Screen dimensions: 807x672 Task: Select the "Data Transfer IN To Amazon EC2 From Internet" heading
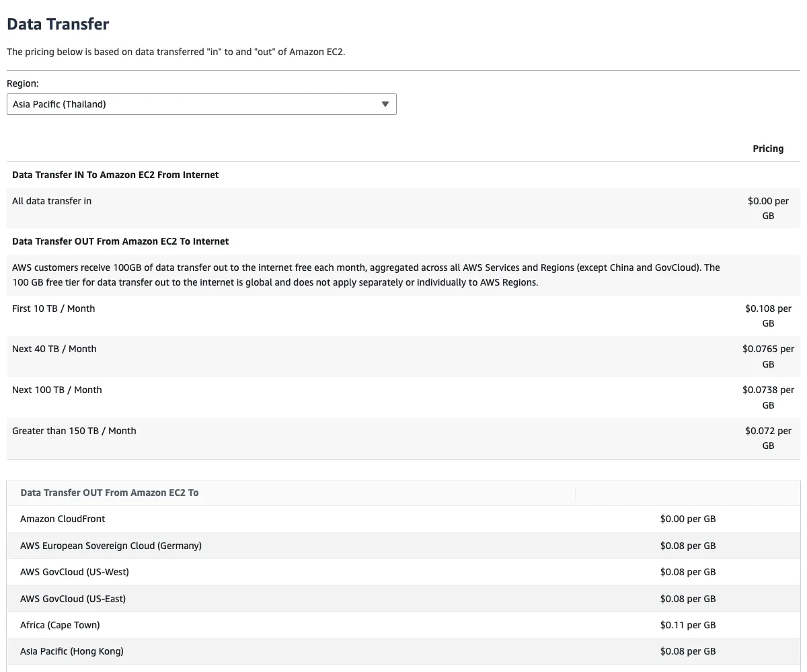[116, 175]
